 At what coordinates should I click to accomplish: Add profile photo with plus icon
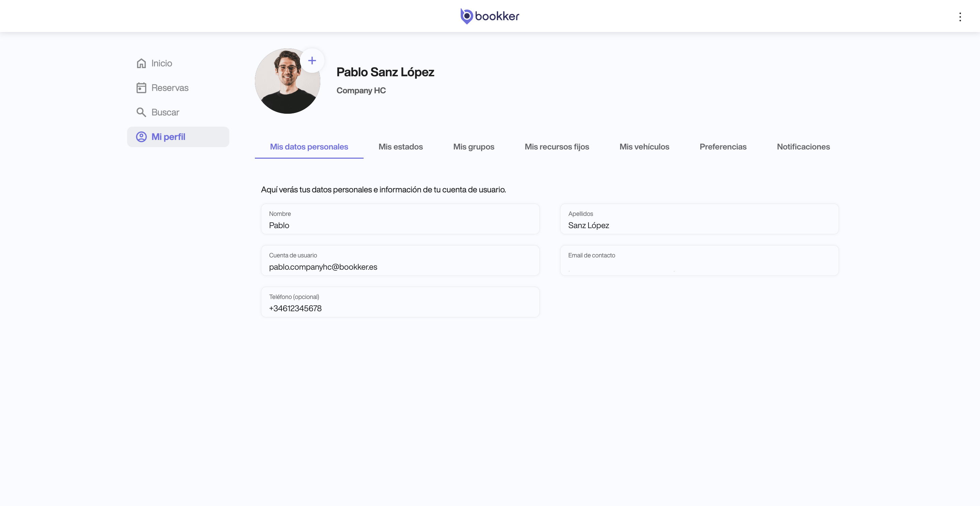312,61
